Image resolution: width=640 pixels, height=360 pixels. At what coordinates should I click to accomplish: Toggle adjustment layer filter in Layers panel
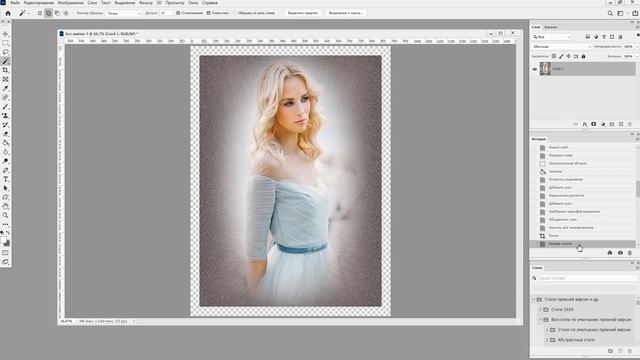596,37
